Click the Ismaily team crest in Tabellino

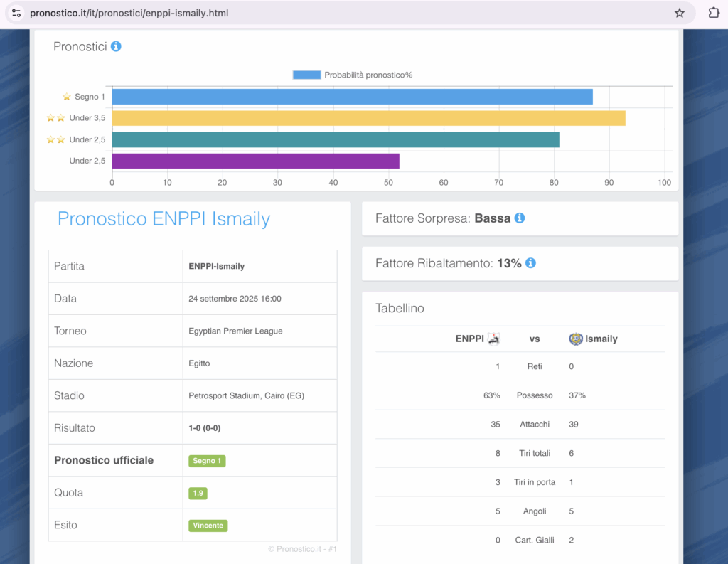pyautogui.click(x=576, y=339)
